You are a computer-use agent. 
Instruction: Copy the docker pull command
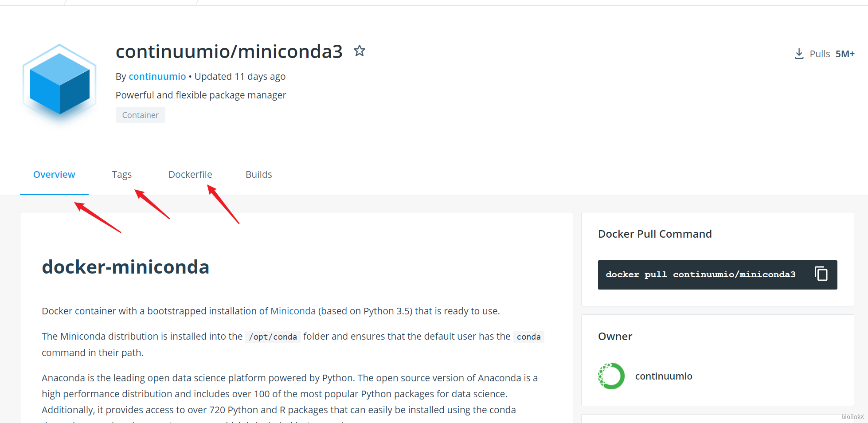(x=821, y=274)
